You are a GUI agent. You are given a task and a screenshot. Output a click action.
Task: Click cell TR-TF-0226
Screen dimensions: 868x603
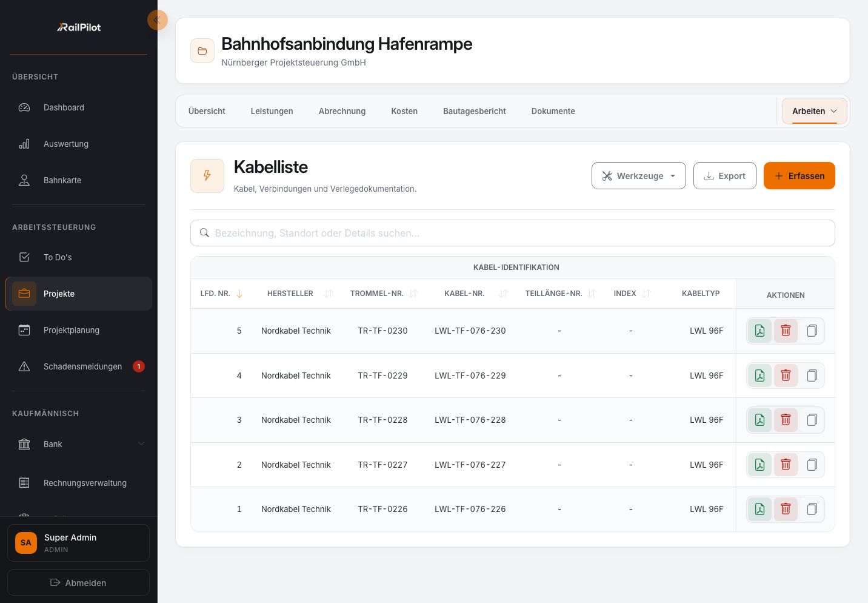(382, 509)
